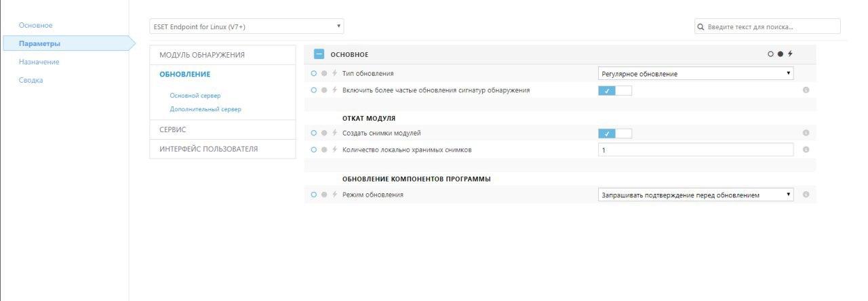This screenshot has height=301, width=868.
Task: Click the info icon for Количество локально хранимых снимков
Action: 806,150
